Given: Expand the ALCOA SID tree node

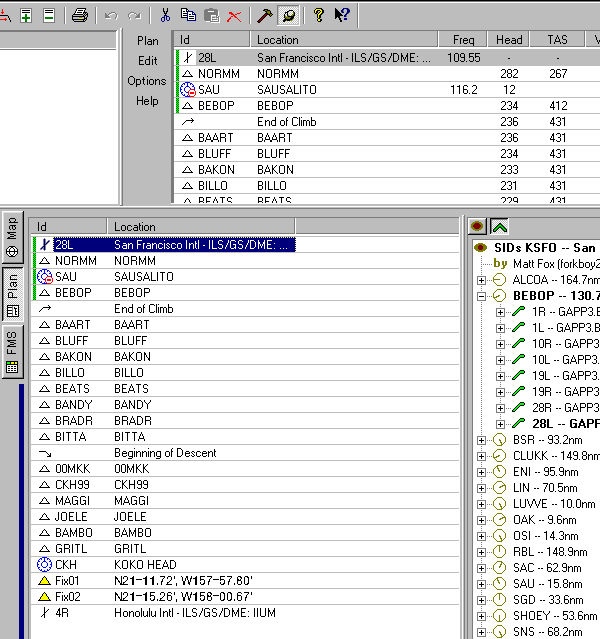Looking at the screenshot, I should pos(482,280).
